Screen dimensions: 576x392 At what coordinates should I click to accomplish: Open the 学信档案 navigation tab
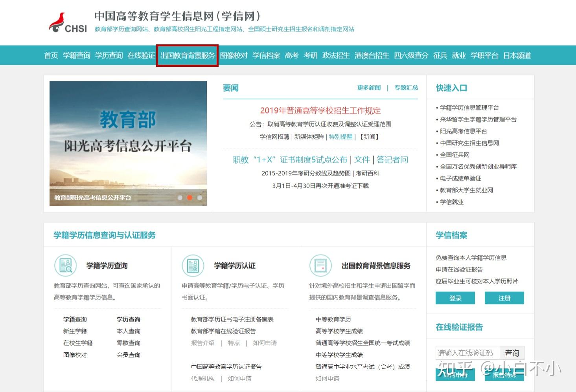click(x=266, y=55)
